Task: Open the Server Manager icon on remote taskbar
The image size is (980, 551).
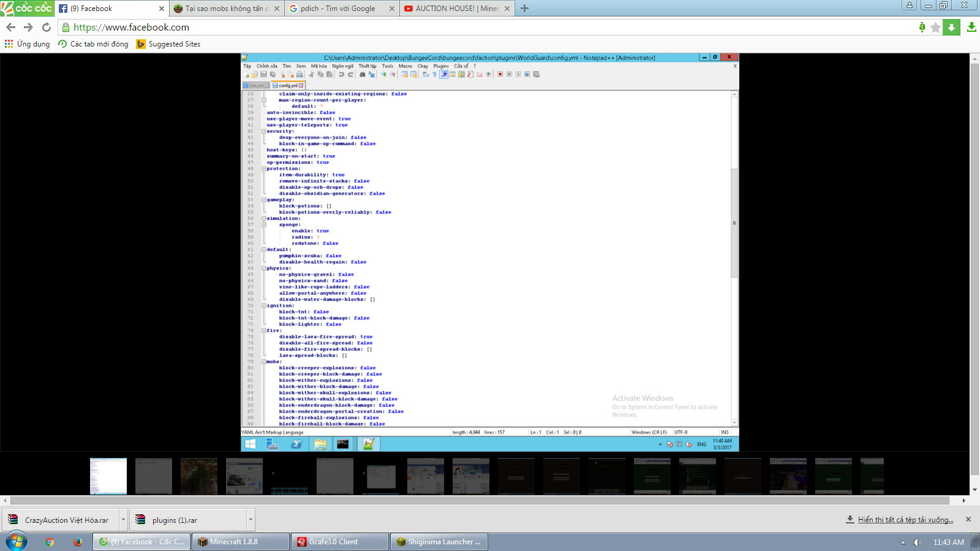Action: click(273, 444)
